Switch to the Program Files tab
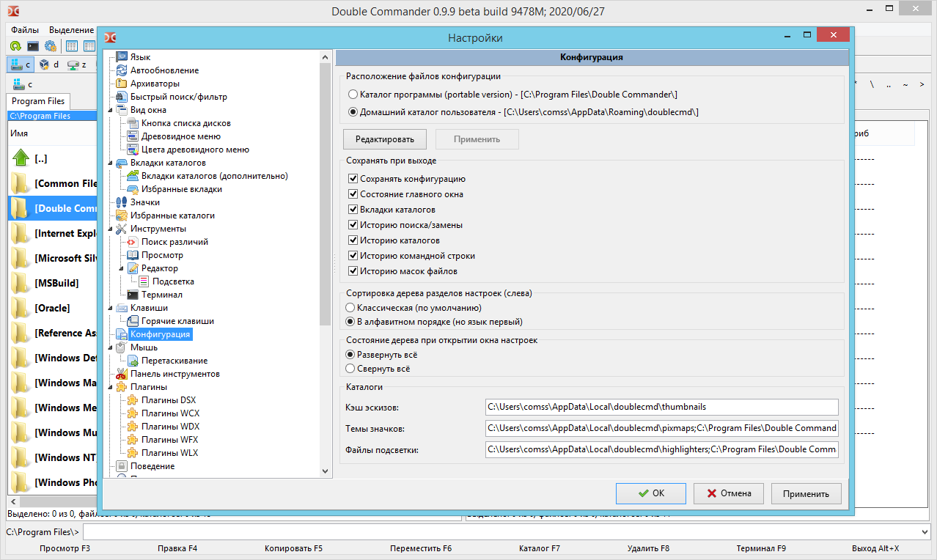The image size is (937, 560). click(38, 101)
